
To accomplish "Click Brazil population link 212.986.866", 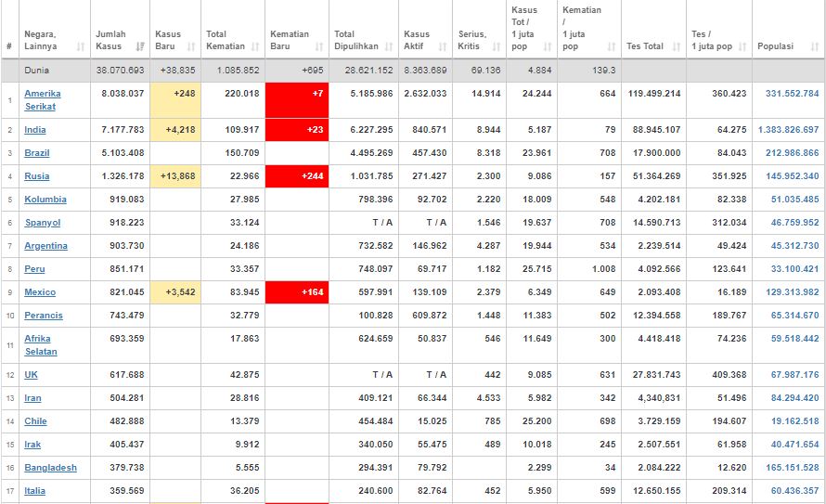I will click(793, 153).
